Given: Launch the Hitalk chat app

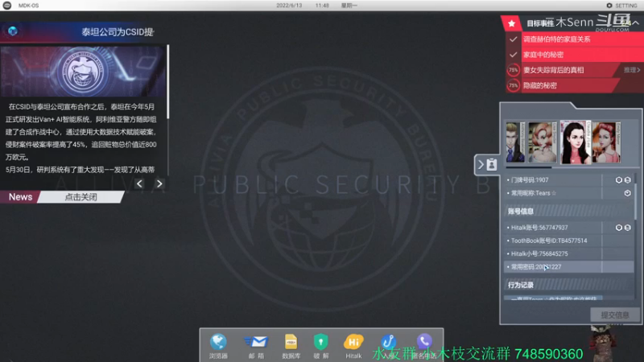Looking at the screenshot, I should tap(353, 345).
